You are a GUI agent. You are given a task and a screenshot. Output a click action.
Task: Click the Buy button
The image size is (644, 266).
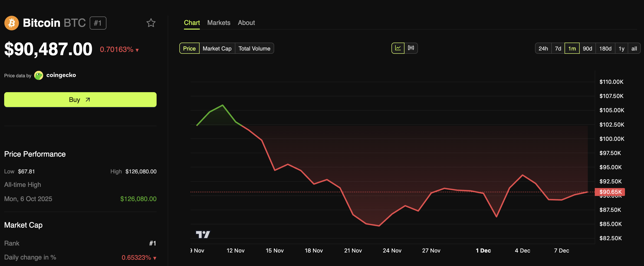(x=80, y=99)
